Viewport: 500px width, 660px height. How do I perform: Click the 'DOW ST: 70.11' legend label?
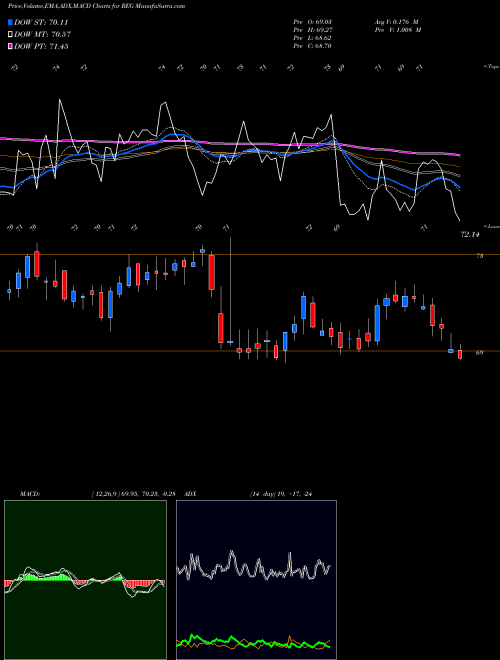pos(41,22)
